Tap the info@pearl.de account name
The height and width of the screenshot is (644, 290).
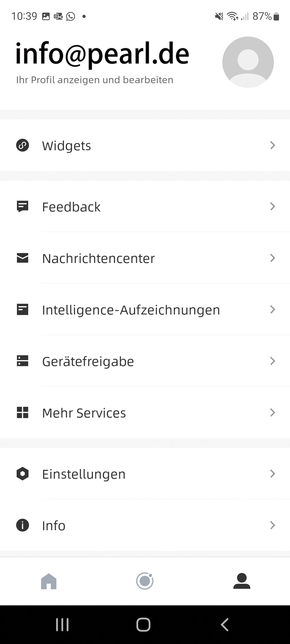pos(103,54)
